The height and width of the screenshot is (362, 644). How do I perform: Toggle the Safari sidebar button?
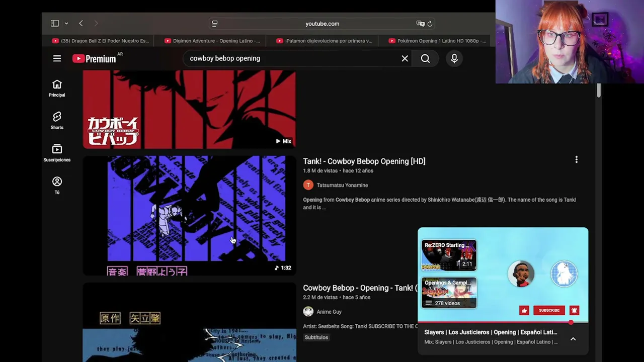pos(55,23)
